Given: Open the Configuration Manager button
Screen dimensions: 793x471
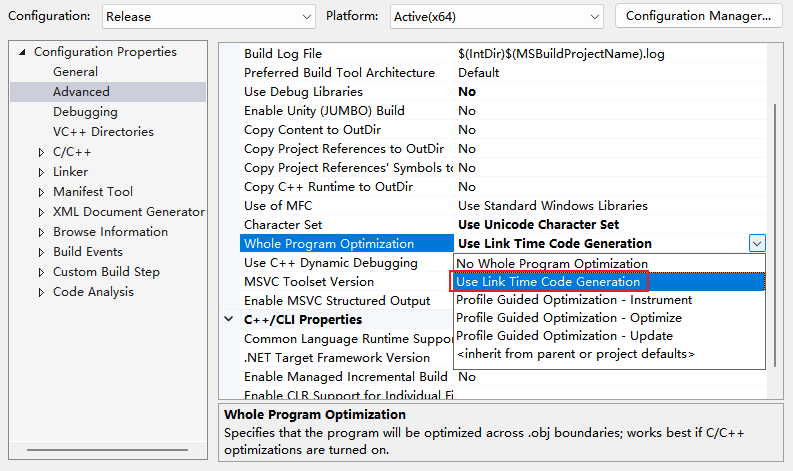Looking at the screenshot, I should (698, 16).
